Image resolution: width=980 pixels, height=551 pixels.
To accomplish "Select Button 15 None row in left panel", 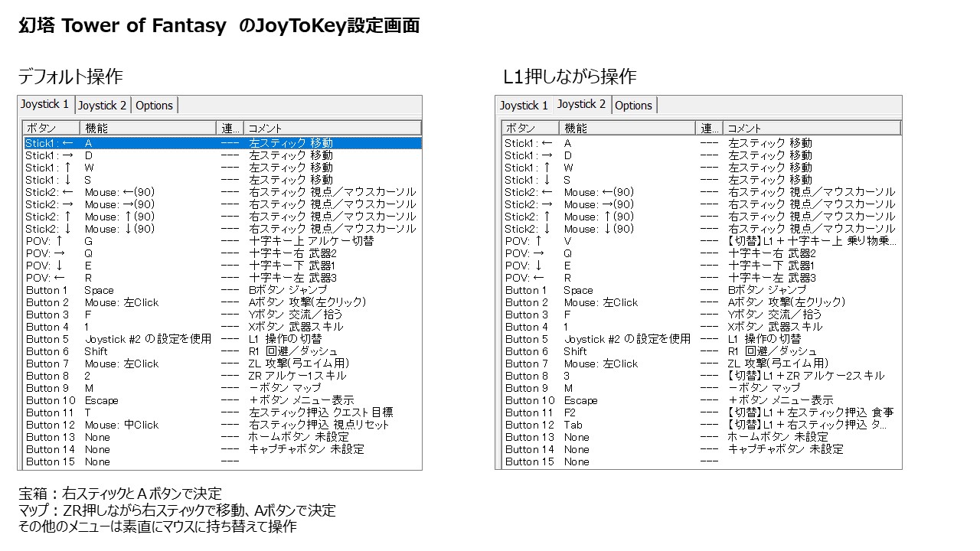I will click(x=222, y=461).
